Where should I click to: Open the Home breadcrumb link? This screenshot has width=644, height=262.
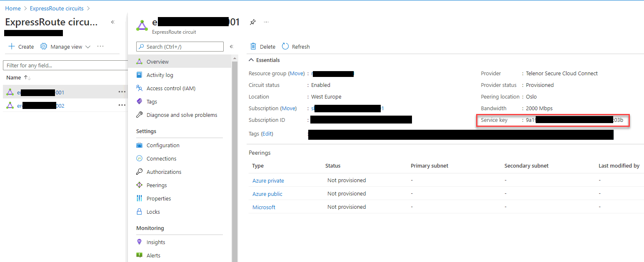(x=12, y=8)
